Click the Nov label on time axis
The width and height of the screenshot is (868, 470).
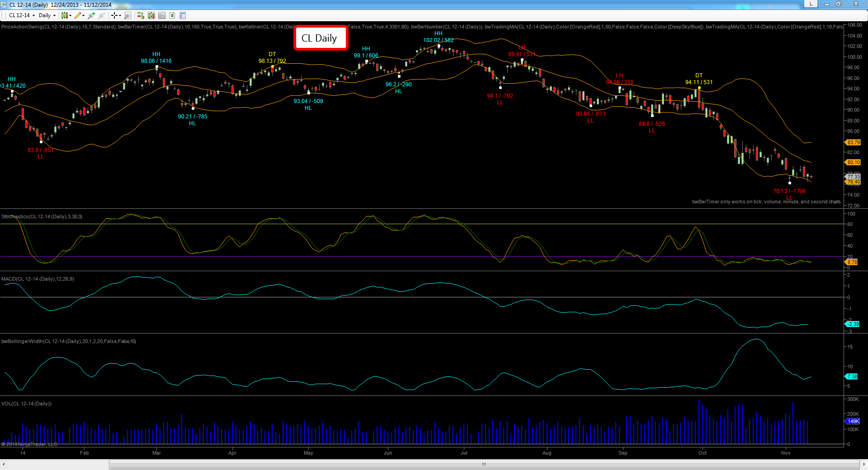tap(786, 453)
